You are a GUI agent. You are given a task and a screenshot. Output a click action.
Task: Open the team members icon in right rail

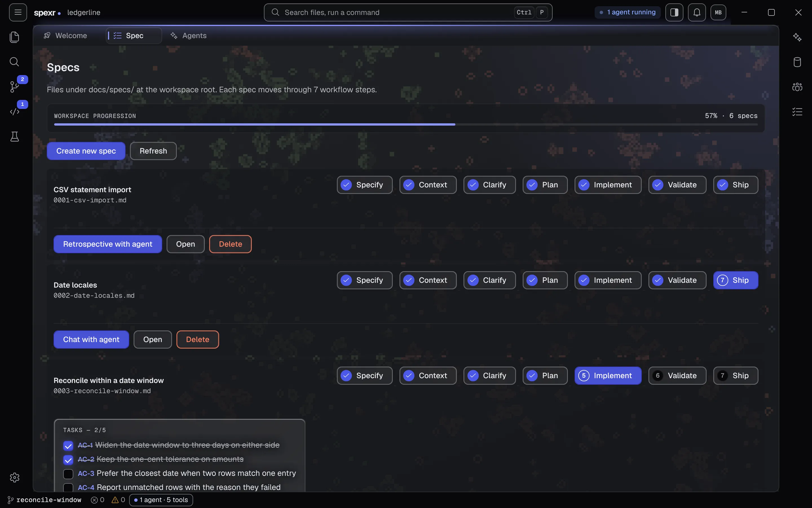coord(797,87)
